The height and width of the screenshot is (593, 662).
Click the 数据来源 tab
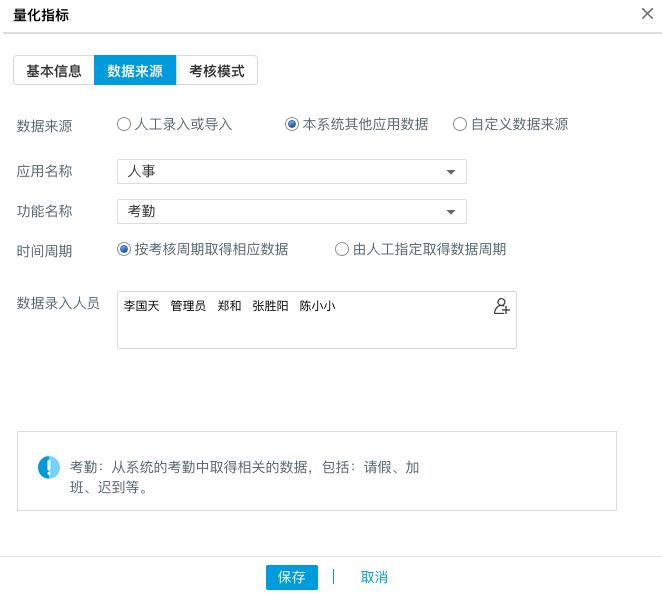135,71
